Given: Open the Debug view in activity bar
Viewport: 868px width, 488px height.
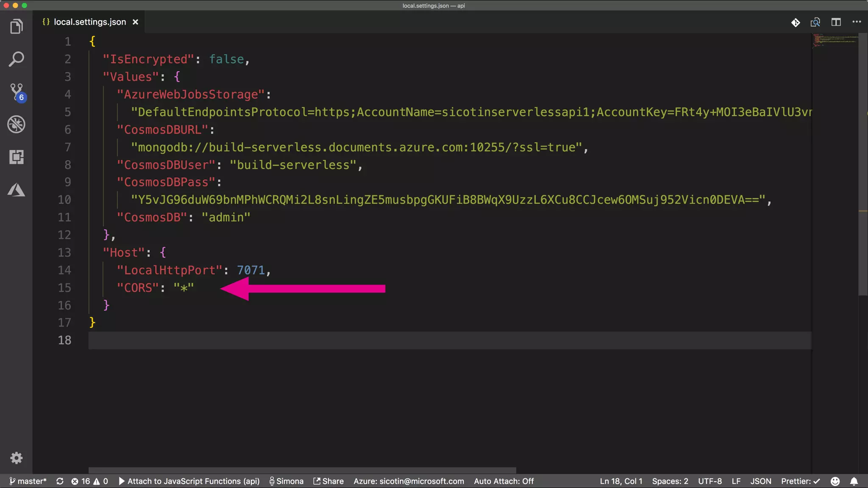Looking at the screenshot, I should [16, 124].
